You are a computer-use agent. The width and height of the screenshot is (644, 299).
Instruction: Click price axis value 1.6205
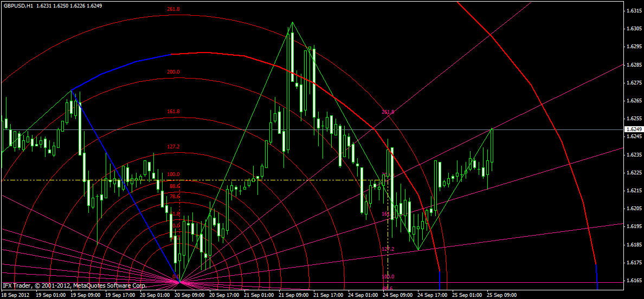pos(634,209)
